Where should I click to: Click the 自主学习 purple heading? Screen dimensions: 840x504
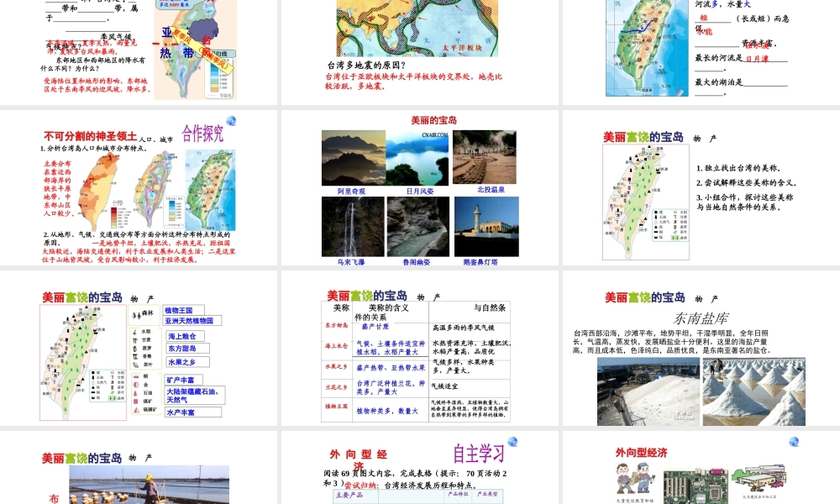pos(479,454)
